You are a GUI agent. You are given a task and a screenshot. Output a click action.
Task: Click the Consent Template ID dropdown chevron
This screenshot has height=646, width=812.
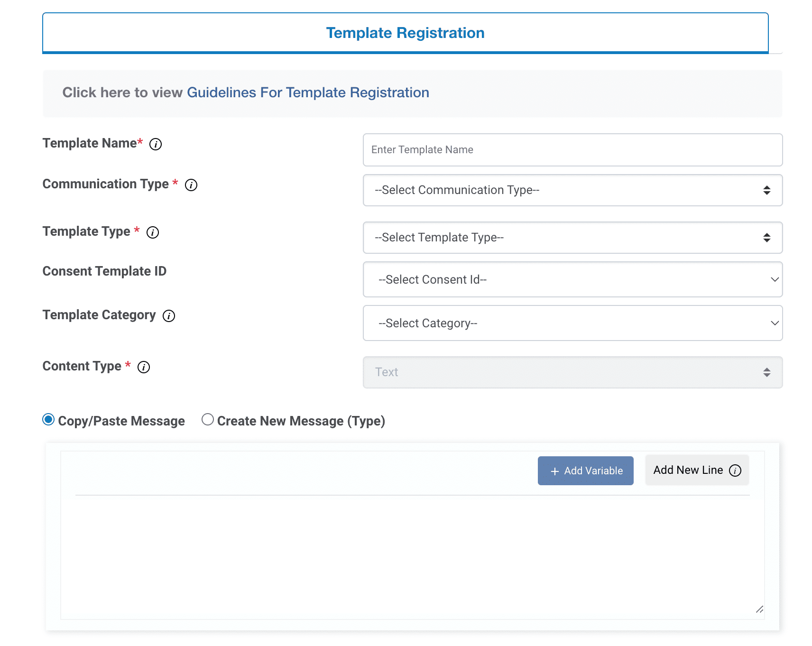[774, 280]
